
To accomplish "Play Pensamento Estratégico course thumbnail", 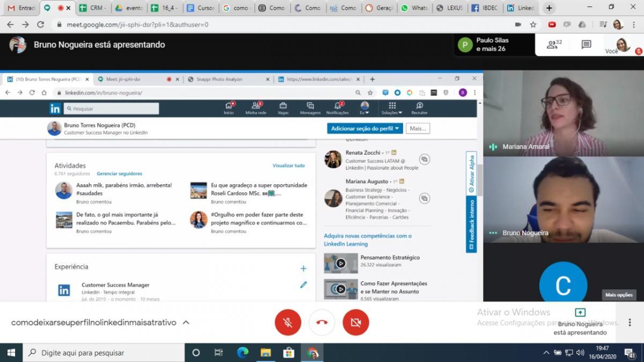I will tap(341, 263).
